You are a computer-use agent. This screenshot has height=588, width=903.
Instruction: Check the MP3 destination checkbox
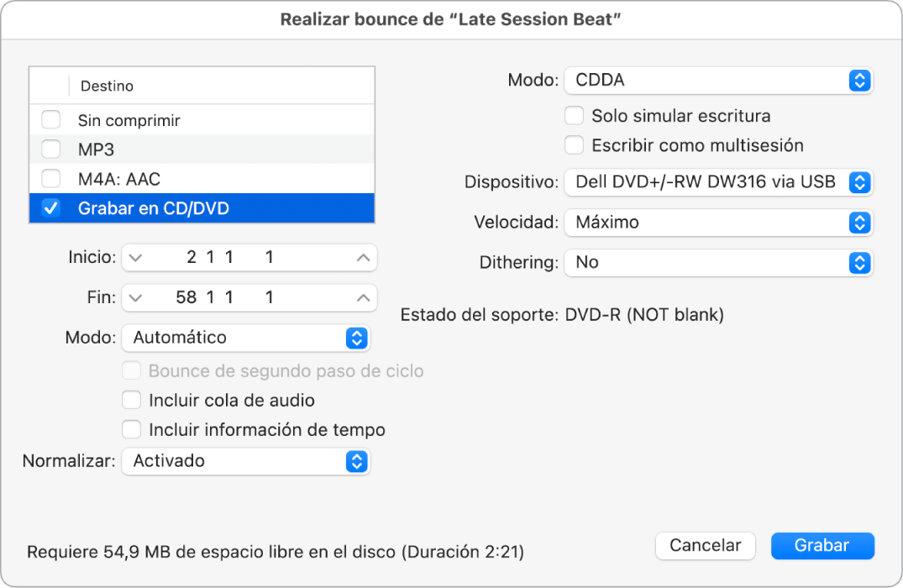coord(51,150)
